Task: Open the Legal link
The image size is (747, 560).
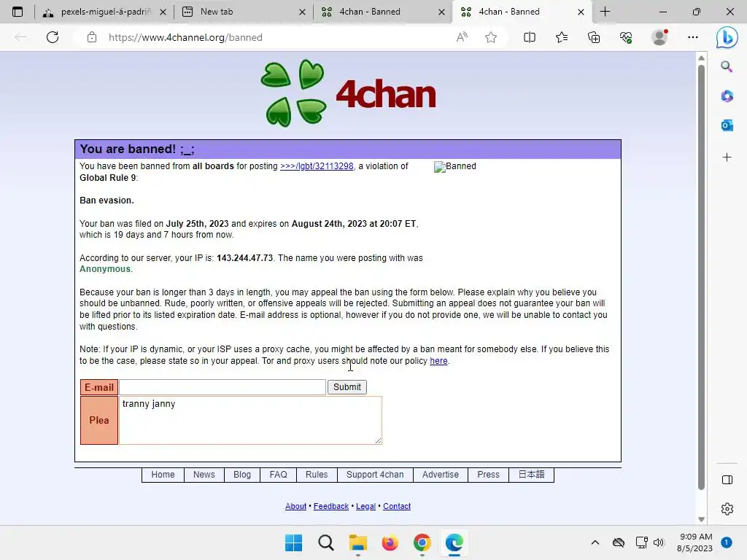Action: tap(366, 506)
